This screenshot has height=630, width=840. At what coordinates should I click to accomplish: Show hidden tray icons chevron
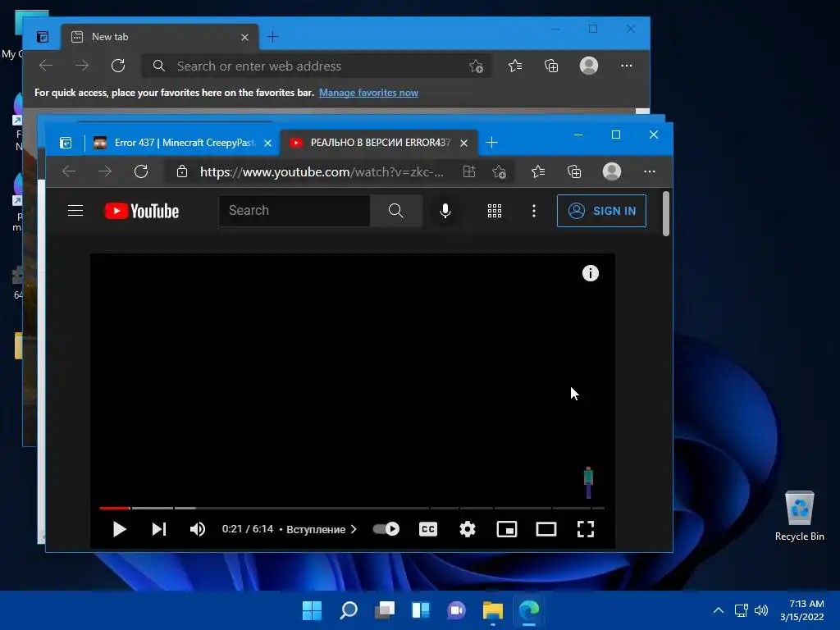point(719,610)
